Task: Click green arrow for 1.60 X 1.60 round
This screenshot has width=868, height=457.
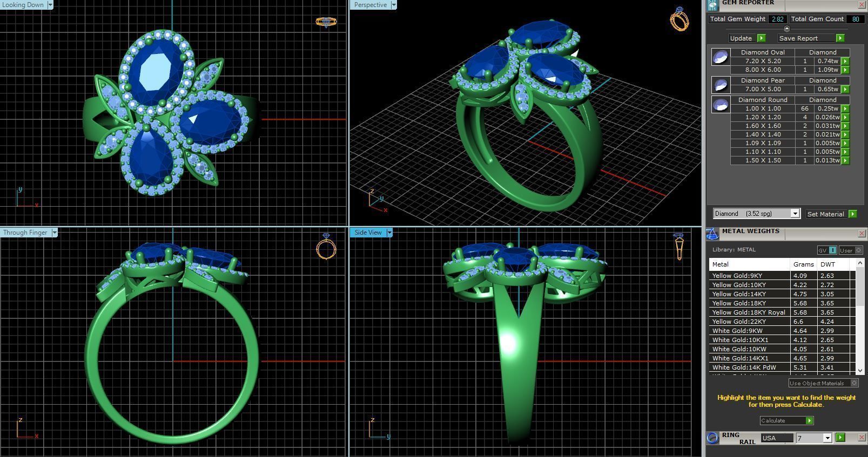Action: [x=845, y=126]
